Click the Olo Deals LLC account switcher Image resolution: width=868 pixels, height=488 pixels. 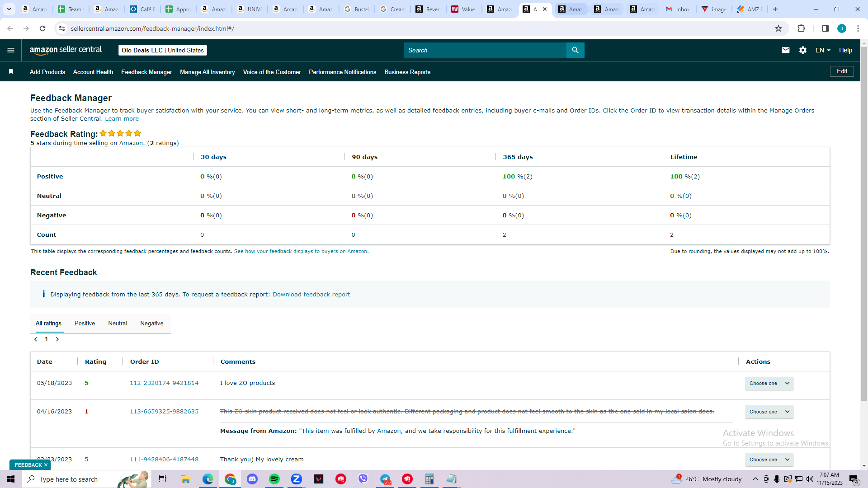[163, 50]
